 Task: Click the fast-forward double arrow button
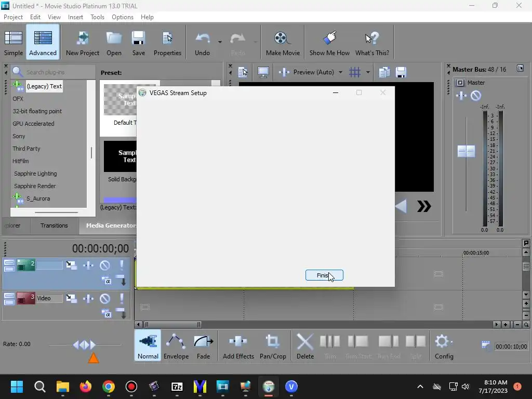coord(424,206)
